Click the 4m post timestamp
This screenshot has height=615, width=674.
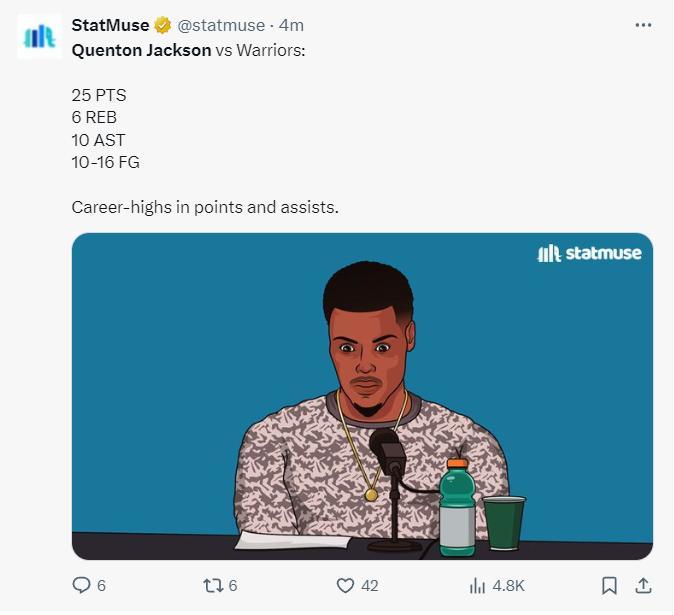point(291,25)
